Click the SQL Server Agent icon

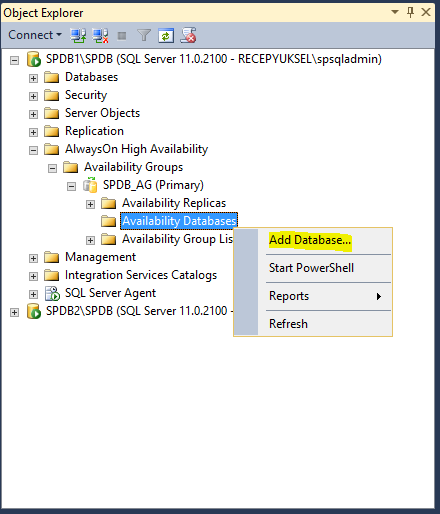pyautogui.click(x=52, y=293)
